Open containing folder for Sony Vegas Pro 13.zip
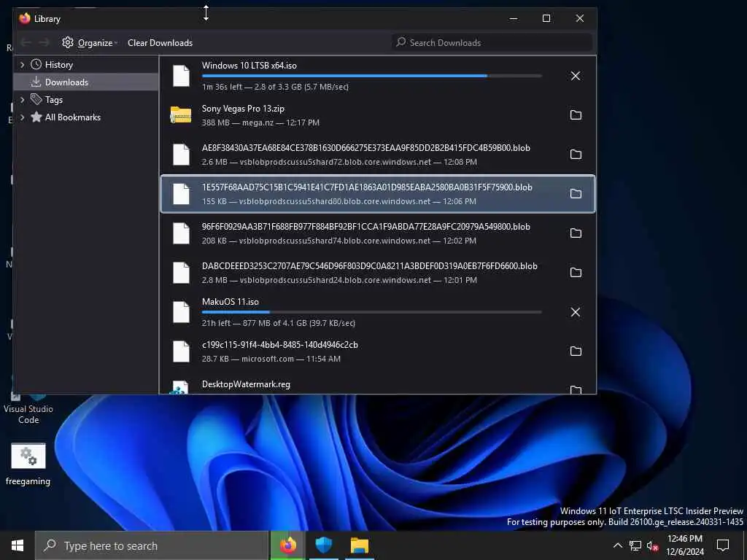Viewport: 747px width, 560px height. [x=576, y=114]
